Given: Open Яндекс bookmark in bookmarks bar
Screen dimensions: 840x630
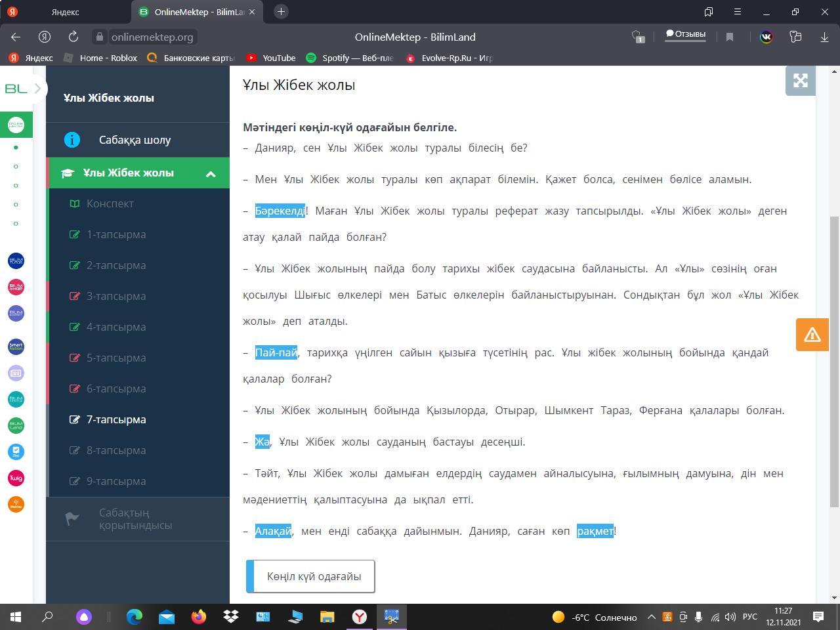Looking at the screenshot, I should [x=31, y=58].
